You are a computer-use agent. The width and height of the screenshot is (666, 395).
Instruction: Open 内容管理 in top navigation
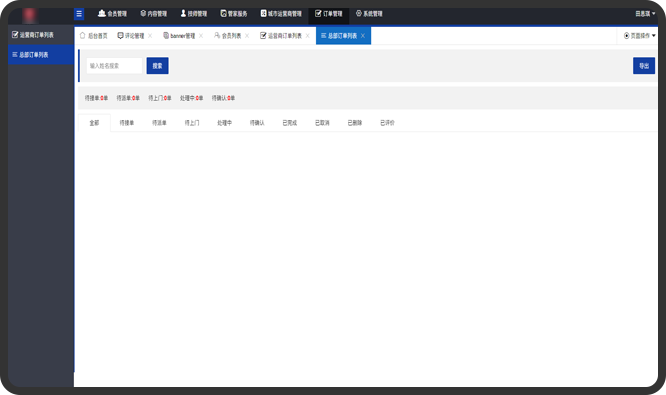[153, 14]
